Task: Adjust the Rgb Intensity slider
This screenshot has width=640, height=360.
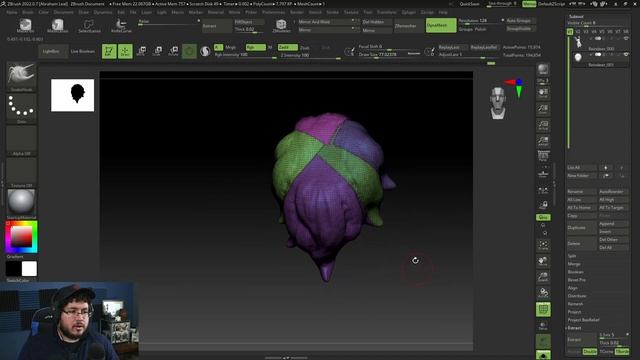Action: tap(245, 55)
